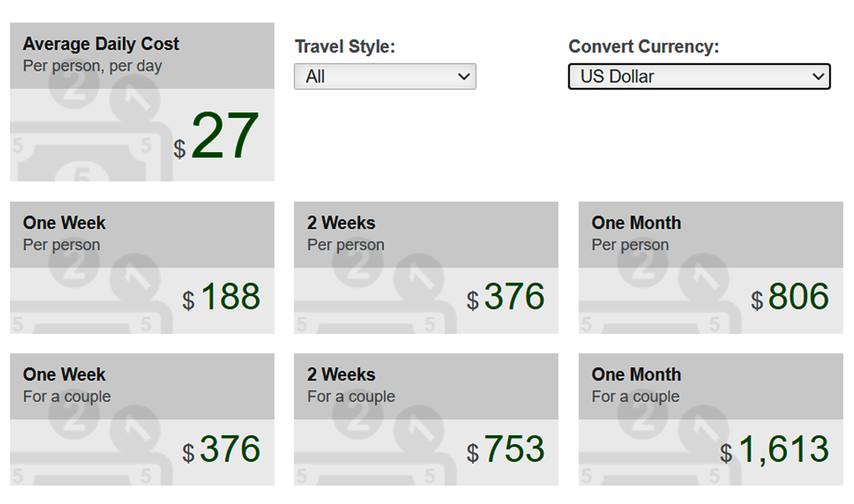Click the $27 average daily cost value
This screenshot has height=504, width=854.
tap(216, 136)
